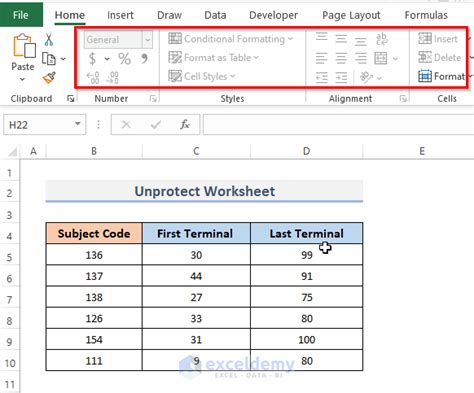The width and height of the screenshot is (474, 393).
Task: Open the Merge & Center dropdown arrow
Action: 395,59
